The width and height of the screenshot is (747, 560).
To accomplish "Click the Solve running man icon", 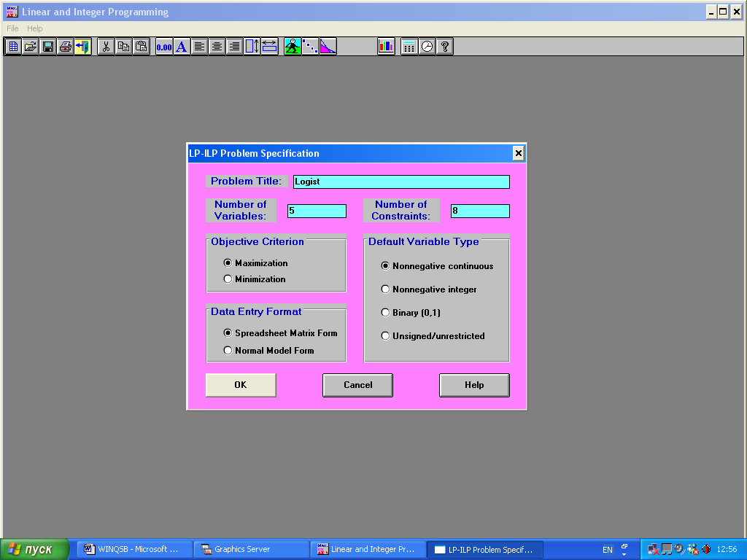I will 293,47.
